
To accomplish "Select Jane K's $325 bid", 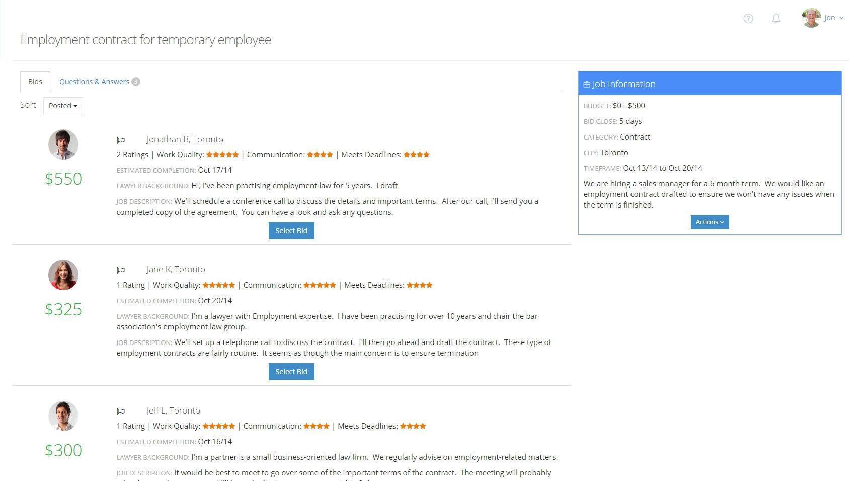I will [x=291, y=372].
